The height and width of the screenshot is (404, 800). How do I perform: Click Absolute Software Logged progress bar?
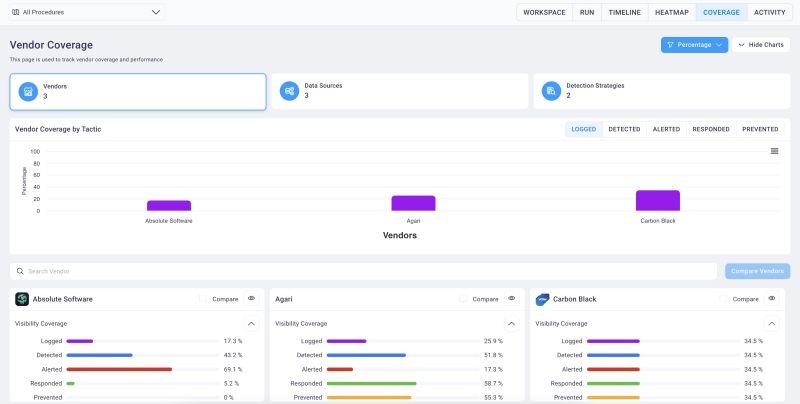[142, 341]
